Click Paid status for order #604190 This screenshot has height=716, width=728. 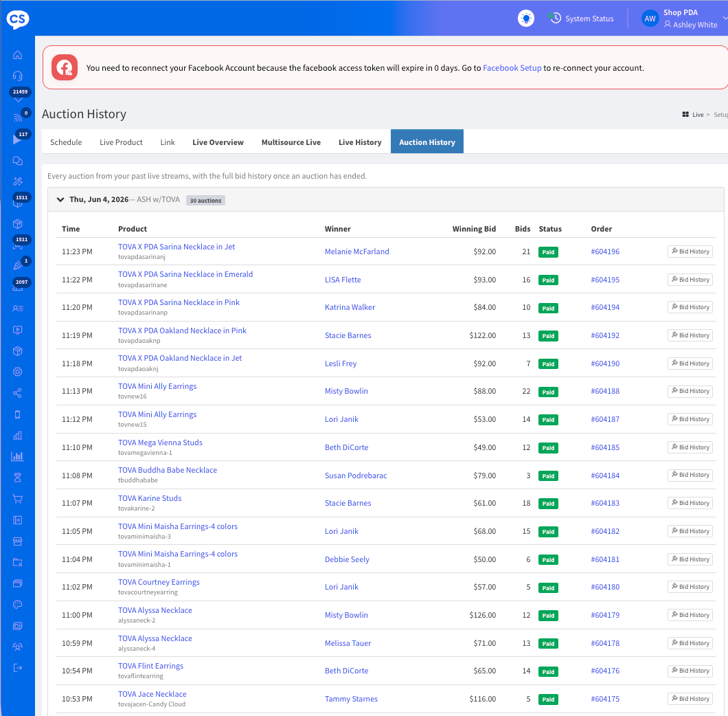548,363
